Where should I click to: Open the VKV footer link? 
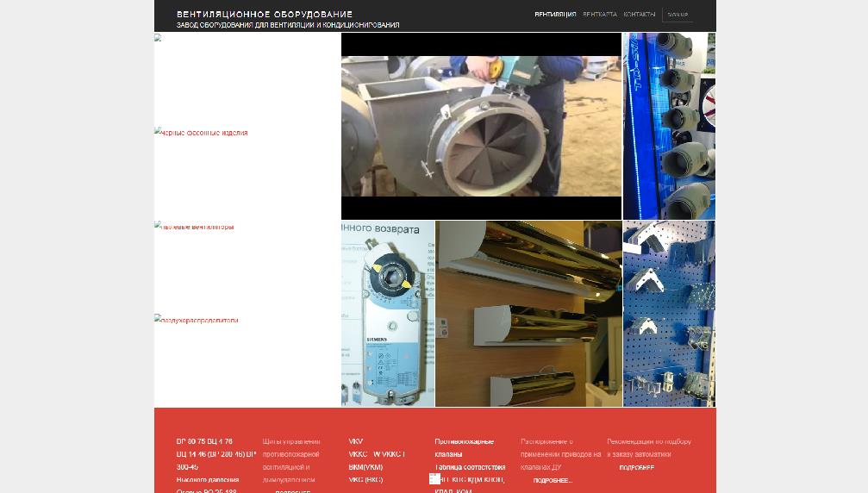tap(355, 441)
